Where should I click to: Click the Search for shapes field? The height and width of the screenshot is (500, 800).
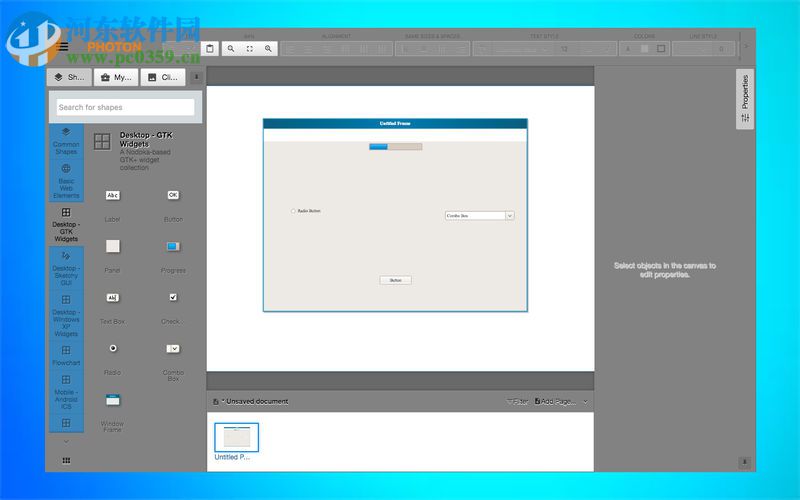(x=126, y=107)
